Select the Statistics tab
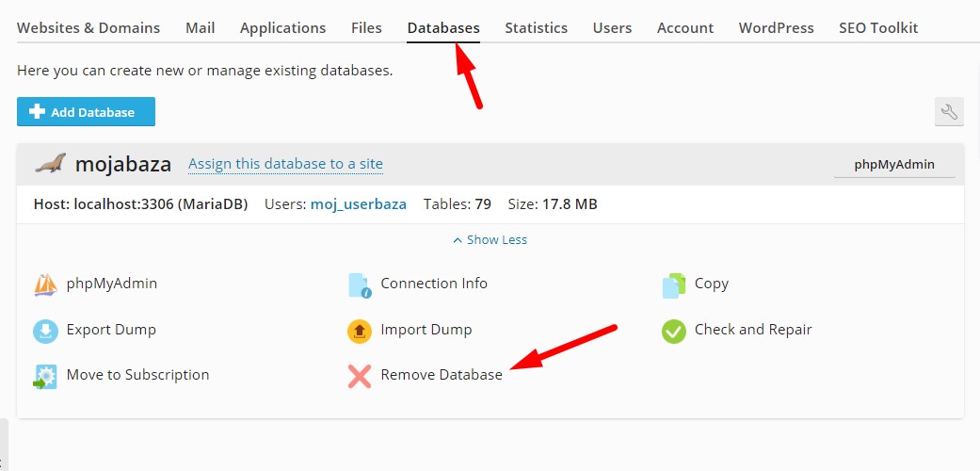Image resolution: width=980 pixels, height=471 pixels. [537, 28]
